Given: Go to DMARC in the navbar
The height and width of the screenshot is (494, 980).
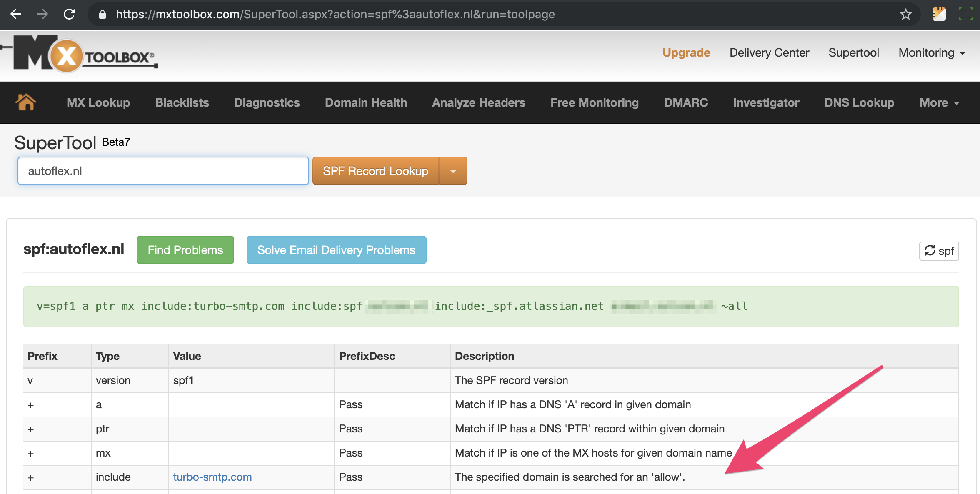Looking at the screenshot, I should pyautogui.click(x=686, y=103).
